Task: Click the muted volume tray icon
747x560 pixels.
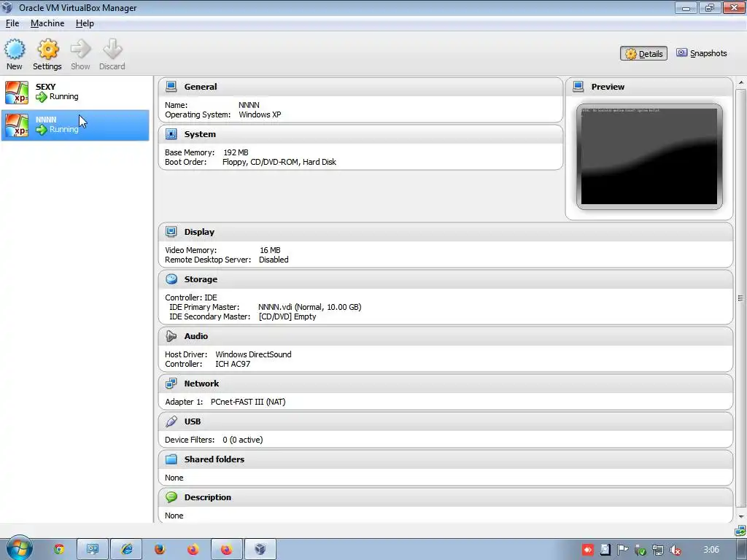Action: tap(675, 550)
